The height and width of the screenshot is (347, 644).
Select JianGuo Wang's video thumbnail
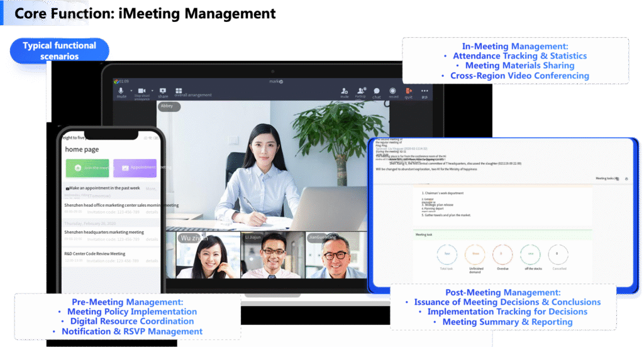point(335,255)
